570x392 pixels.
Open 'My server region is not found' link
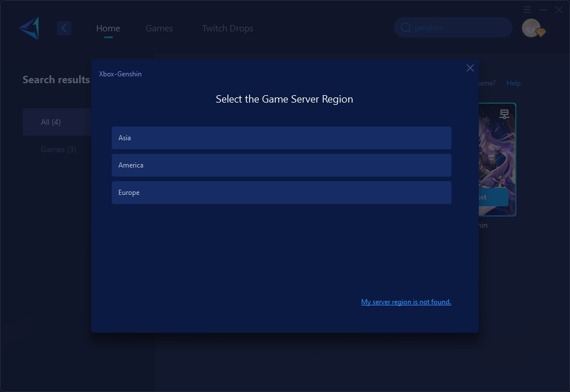coord(406,302)
